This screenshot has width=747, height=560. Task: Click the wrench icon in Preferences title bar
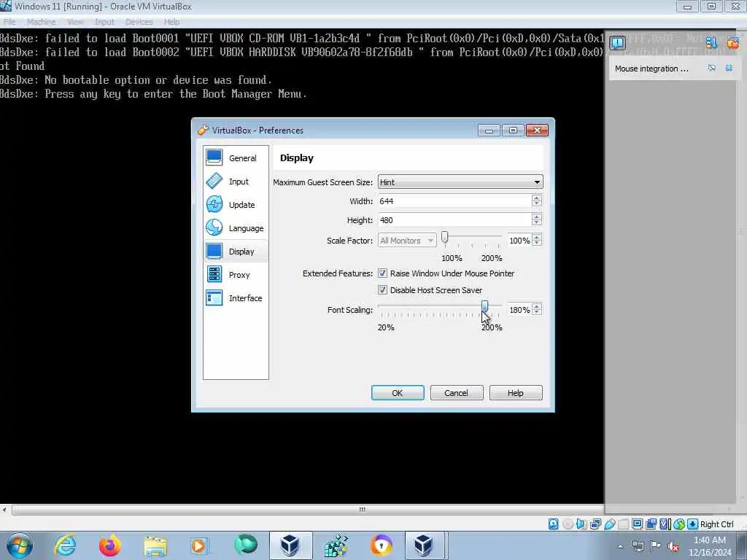pos(203,130)
